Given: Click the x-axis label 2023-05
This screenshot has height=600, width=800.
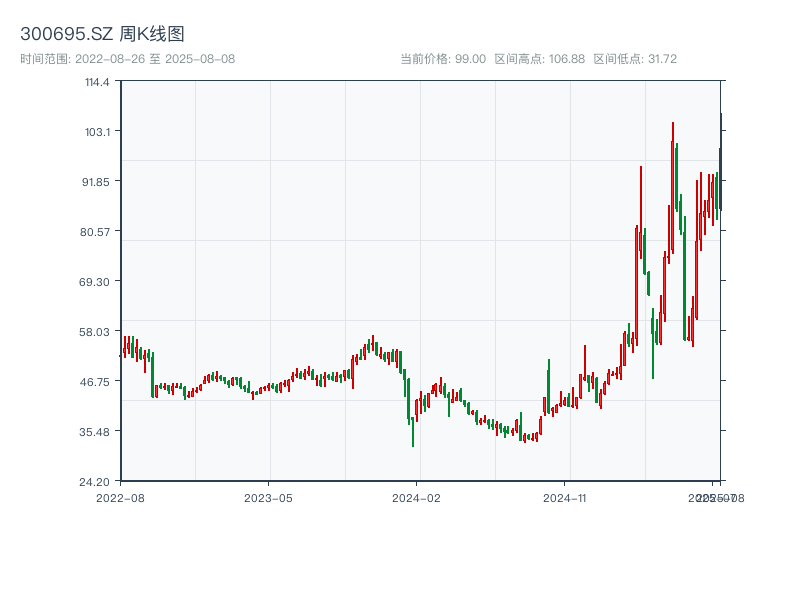Looking at the screenshot, I should pos(268,498).
